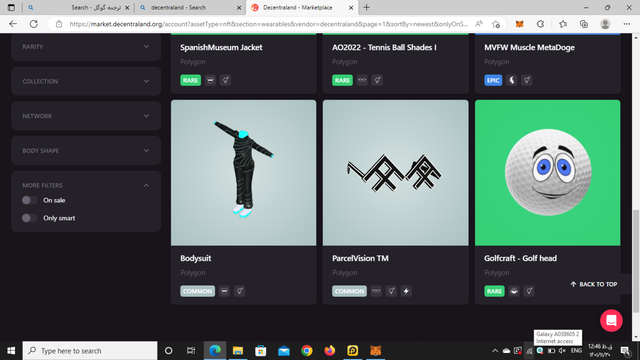640x360 pixels.
Task: Open browser Collections icon
Action: point(584,24)
